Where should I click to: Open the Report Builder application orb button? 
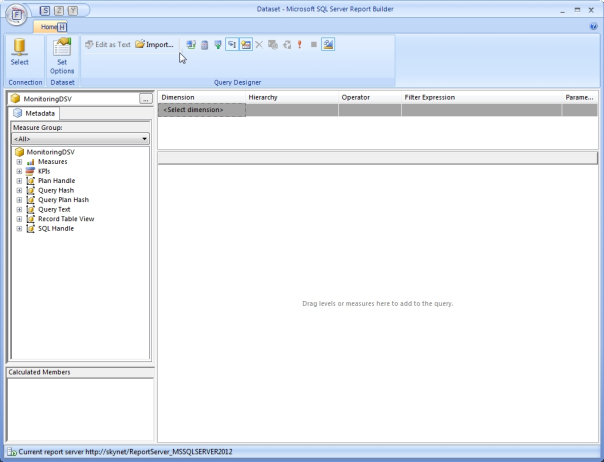17,15
